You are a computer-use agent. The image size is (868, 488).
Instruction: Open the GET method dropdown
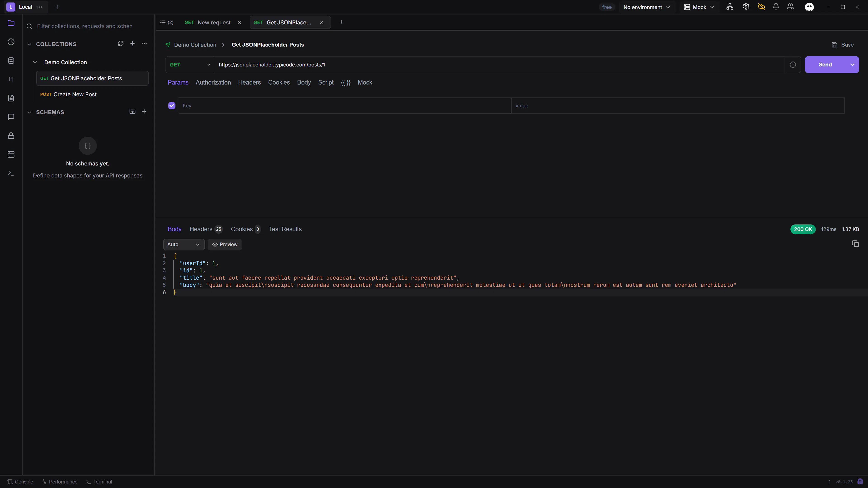pyautogui.click(x=190, y=65)
